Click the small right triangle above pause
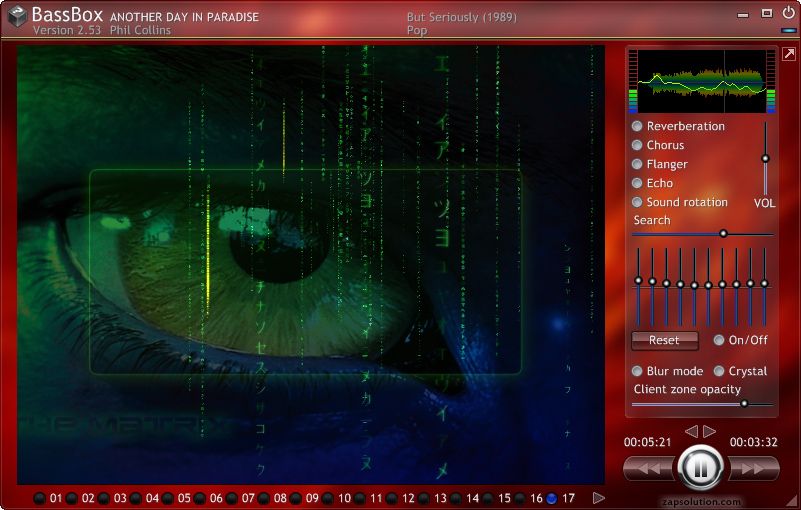 point(710,432)
